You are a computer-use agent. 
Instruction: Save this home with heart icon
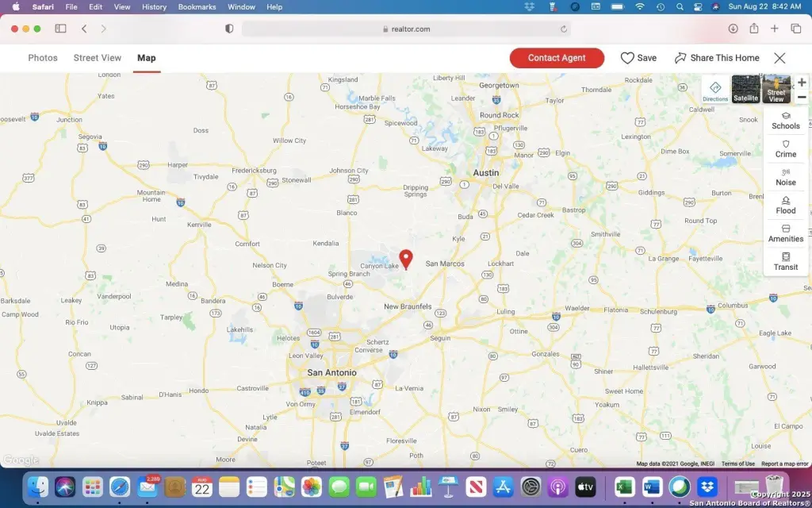point(638,58)
